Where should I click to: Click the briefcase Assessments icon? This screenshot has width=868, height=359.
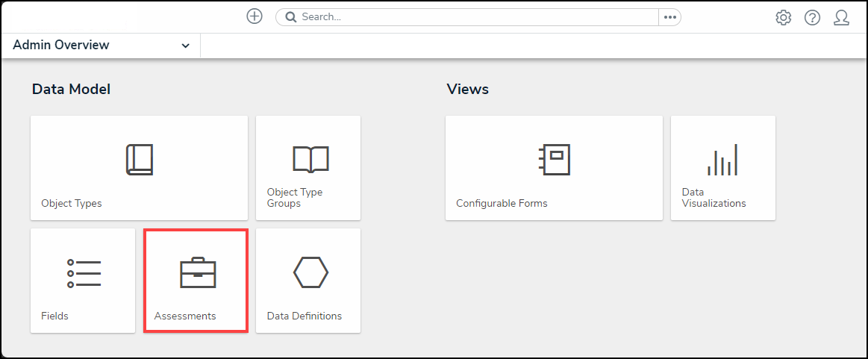pyautogui.click(x=198, y=274)
